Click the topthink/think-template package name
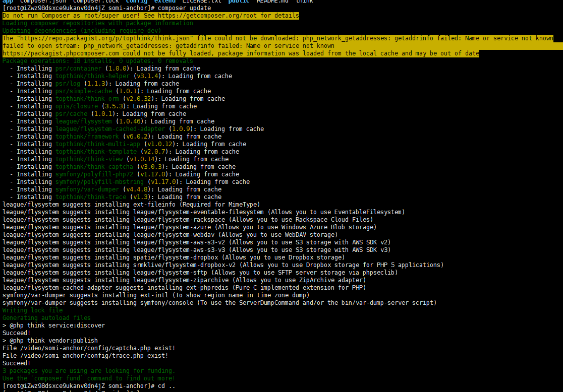This screenshot has width=563, height=392. click(96, 151)
